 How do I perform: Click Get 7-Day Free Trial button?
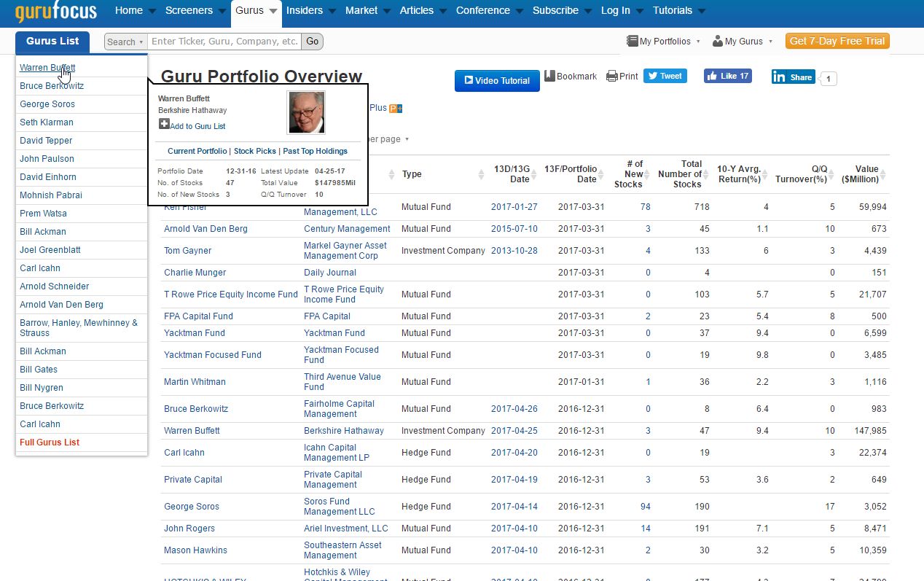pyautogui.click(x=837, y=41)
